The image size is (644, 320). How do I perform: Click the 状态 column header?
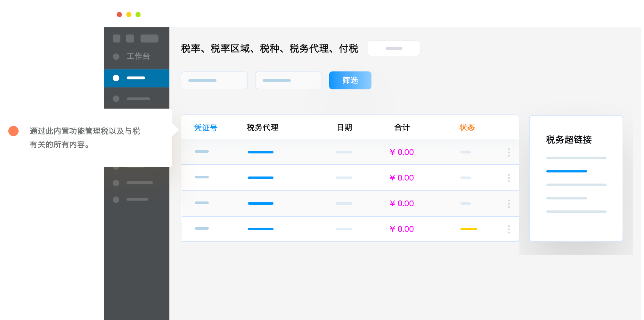[467, 127]
